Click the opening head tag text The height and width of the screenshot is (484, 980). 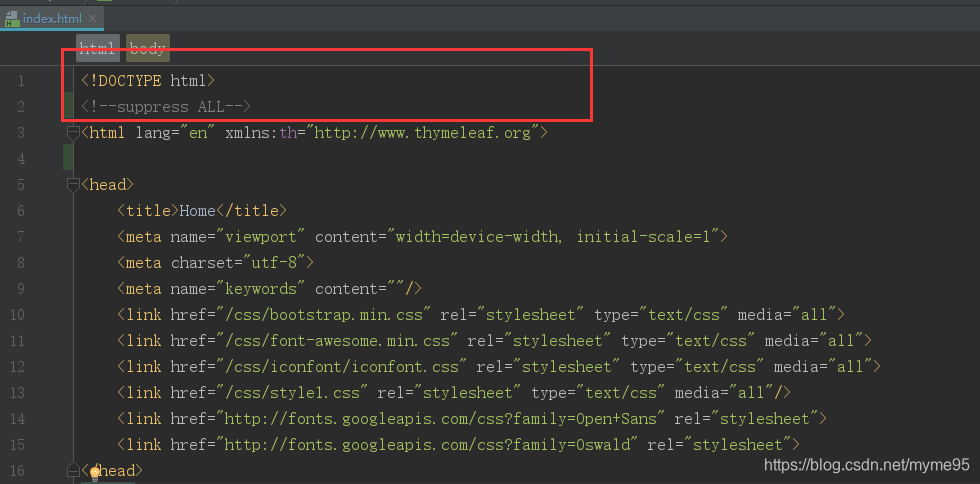click(108, 184)
